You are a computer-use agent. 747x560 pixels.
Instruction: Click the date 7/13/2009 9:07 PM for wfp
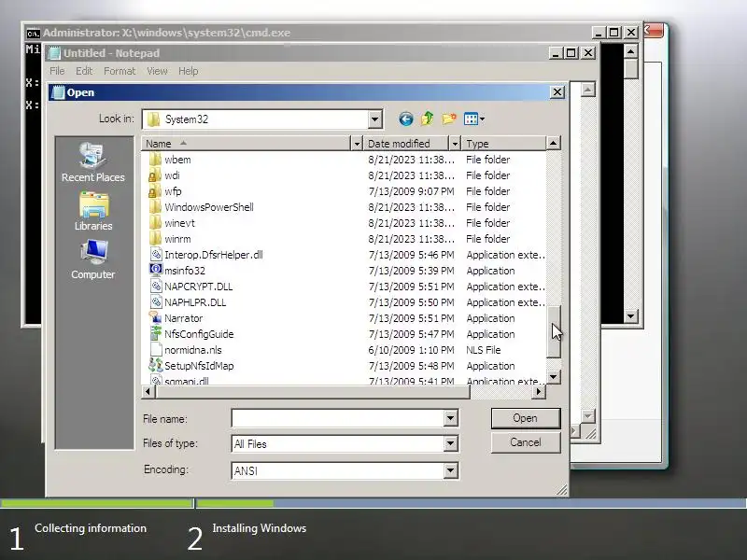point(411,191)
